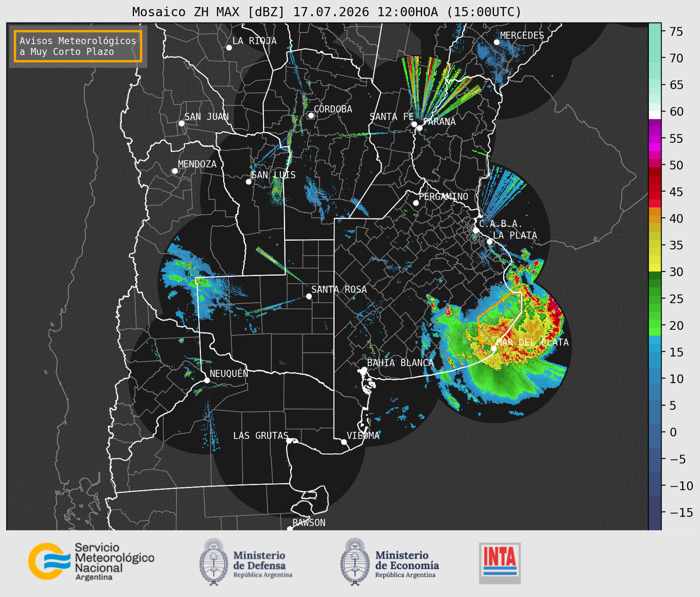Click the Viedma city marker

click(x=344, y=442)
